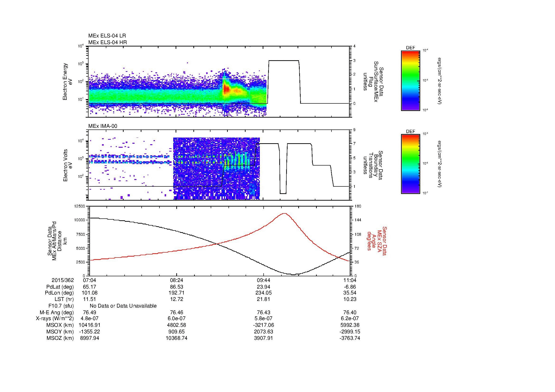Click the PdLon value 234.05
Image resolution: width=555 pixels, height=392 pixels.
(x=263, y=293)
